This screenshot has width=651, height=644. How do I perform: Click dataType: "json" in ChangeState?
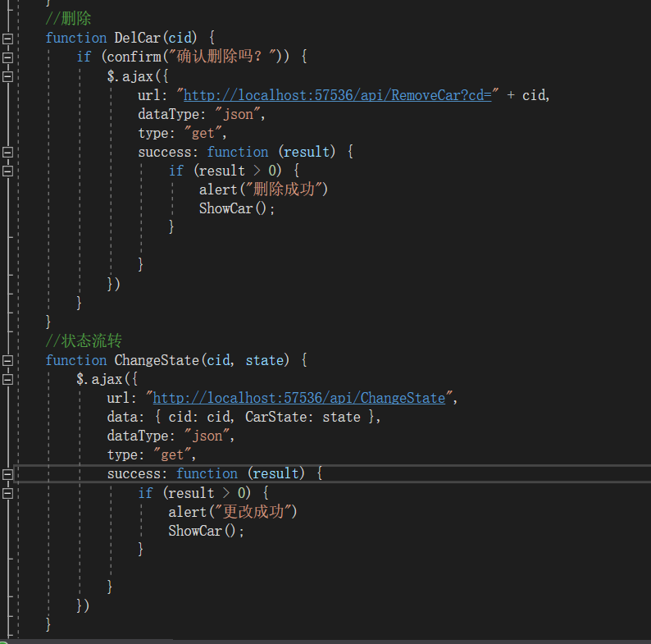(x=171, y=436)
